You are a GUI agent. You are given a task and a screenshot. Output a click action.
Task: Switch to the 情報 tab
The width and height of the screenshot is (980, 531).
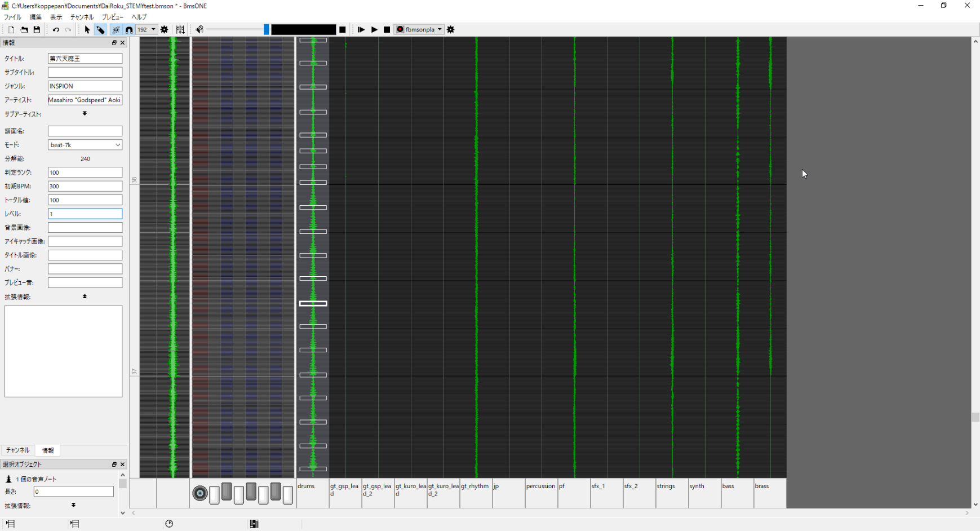48,450
